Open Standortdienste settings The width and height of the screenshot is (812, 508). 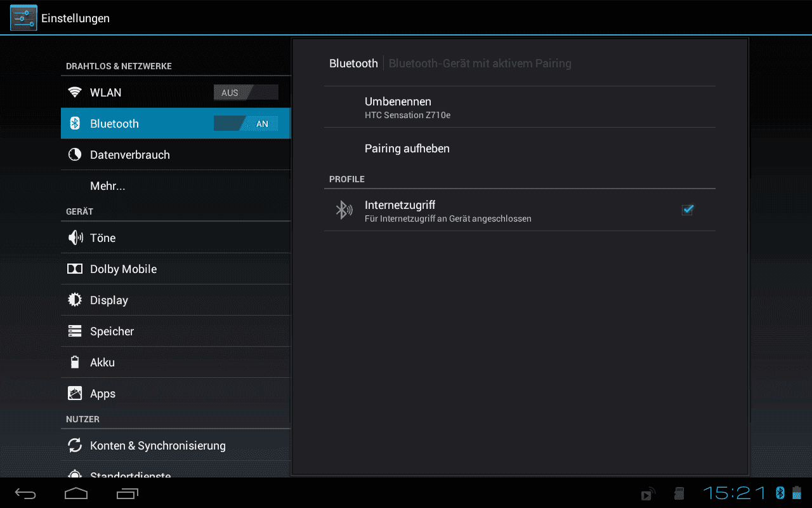pyautogui.click(x=176, y=470)
